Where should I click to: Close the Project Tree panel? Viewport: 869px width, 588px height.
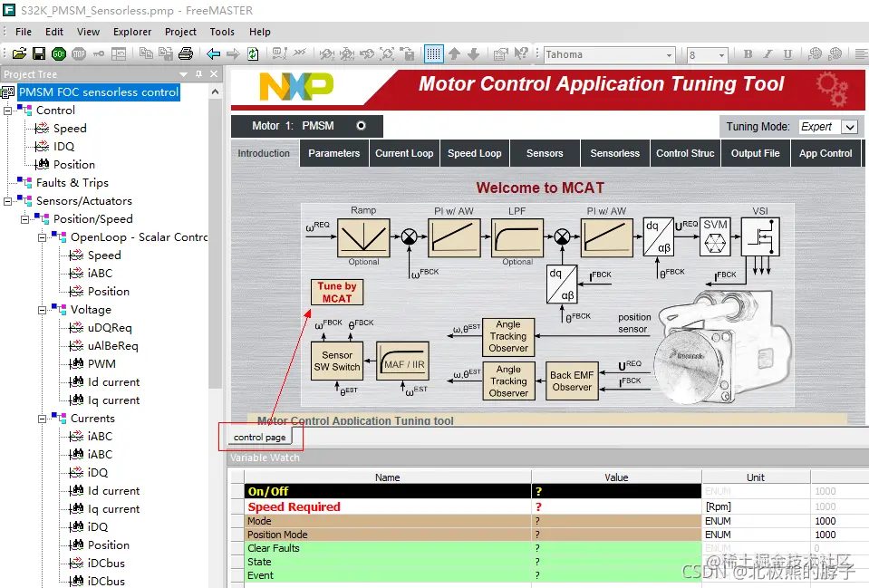214,73
